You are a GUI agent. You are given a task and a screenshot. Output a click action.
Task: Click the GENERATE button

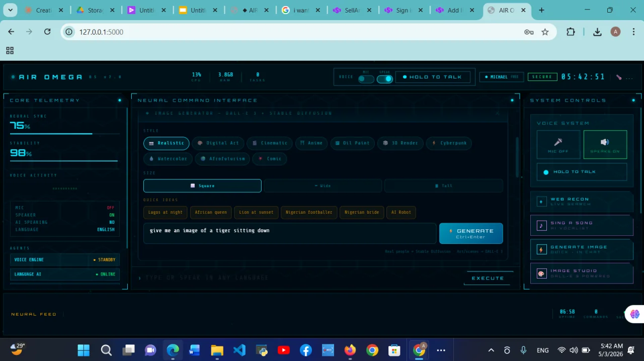tap(471, 233)
